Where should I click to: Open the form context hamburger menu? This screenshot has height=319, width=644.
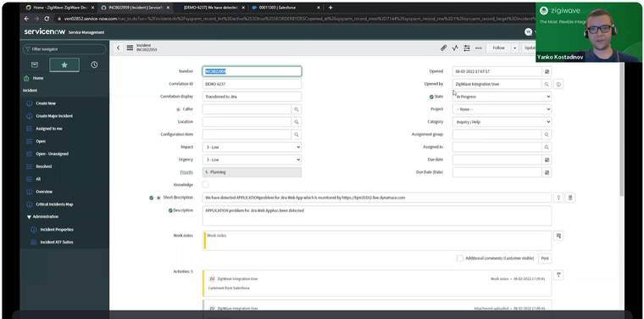(x=130, y=48)
